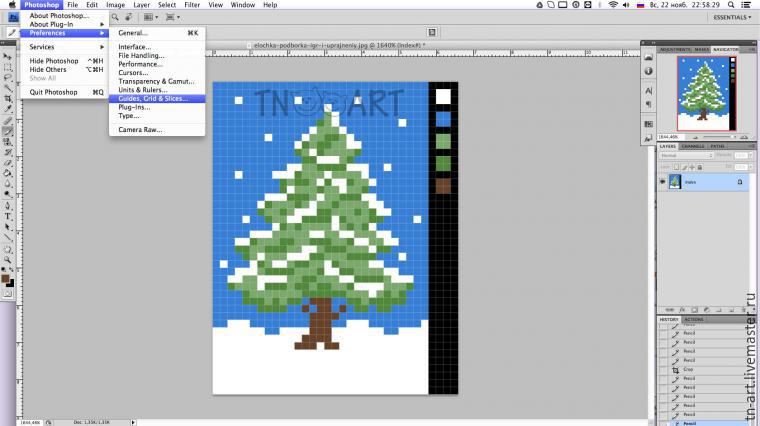Toggle Quick Mask mode button

coord(8,293)
